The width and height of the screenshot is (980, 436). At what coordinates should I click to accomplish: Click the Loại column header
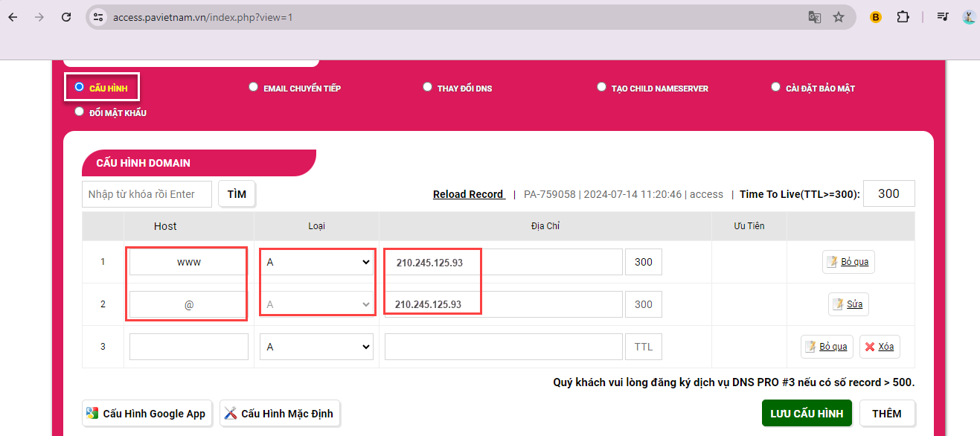(316, 226)
